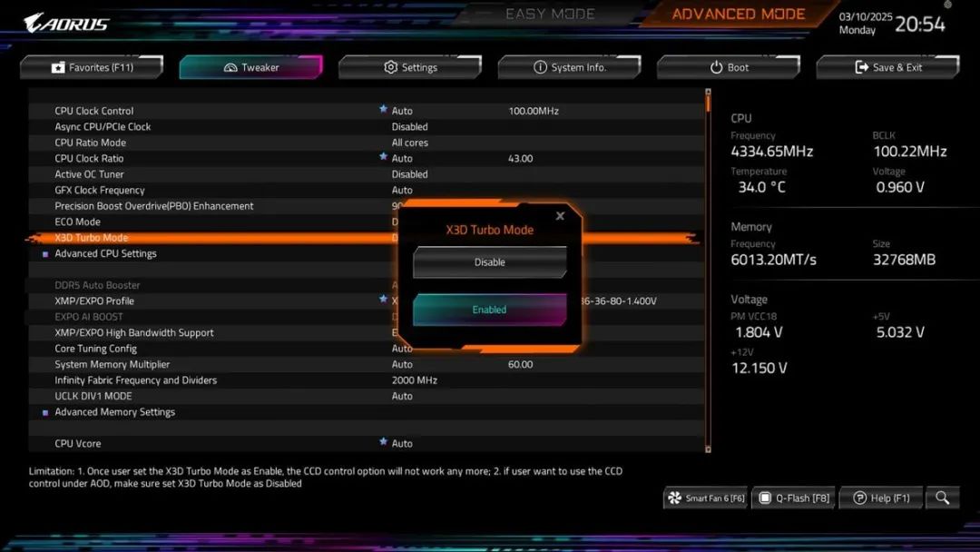Change System Memory Multiplier Auto value
The image size is (980, 552).
[x=402, y=364]
